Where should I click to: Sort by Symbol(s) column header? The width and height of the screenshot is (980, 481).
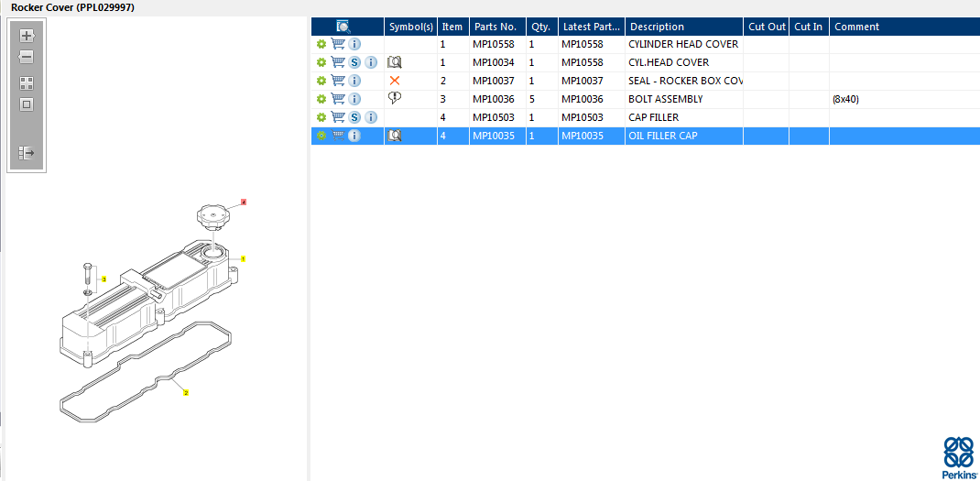coord(410,27)
